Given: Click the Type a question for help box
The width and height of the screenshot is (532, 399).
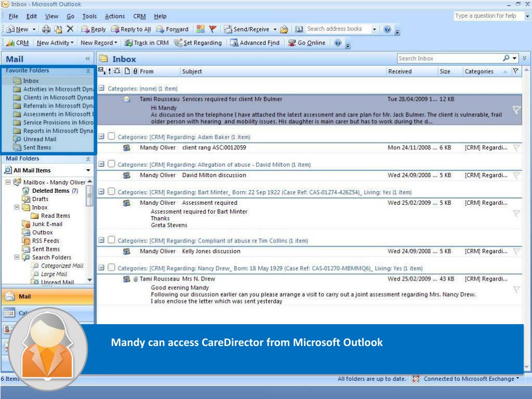Looking at the screenshot, I should pyautogui.click(x=488, y=16).
